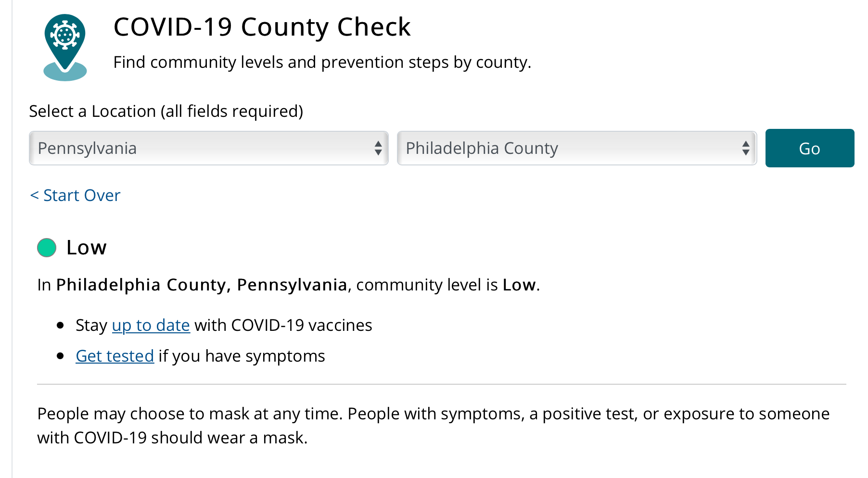Open the "up to date" vaccines link
The image size is (868, 478).
(x=151, y=326)
